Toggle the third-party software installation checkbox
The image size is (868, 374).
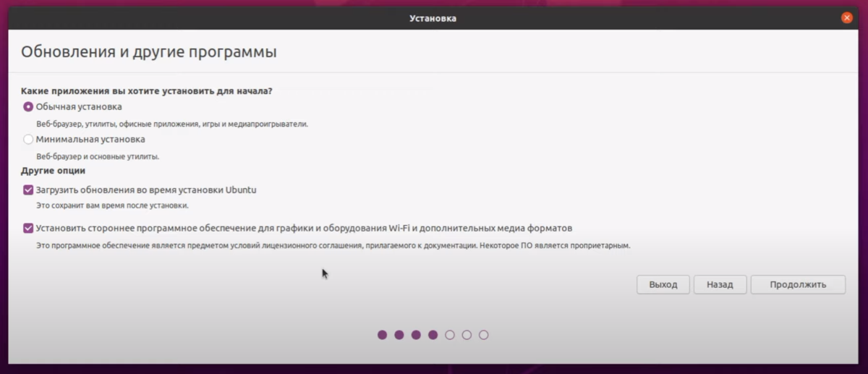(x=28, y=228)
